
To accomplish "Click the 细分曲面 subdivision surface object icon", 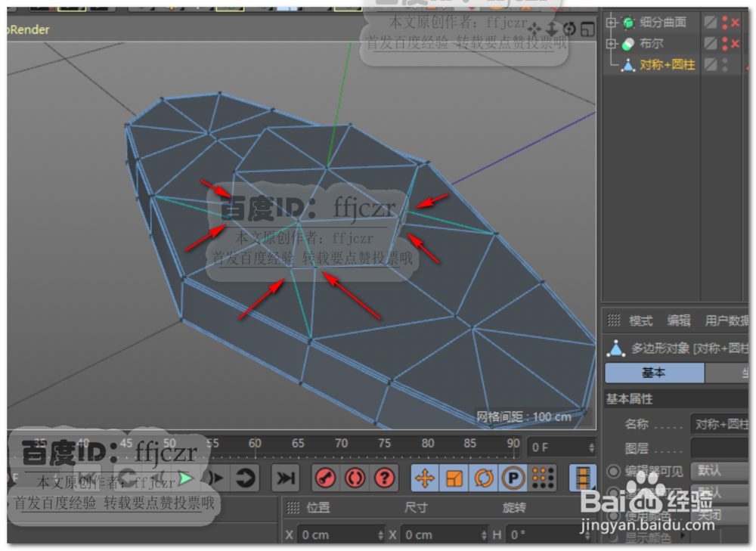I will coord(627,22).
